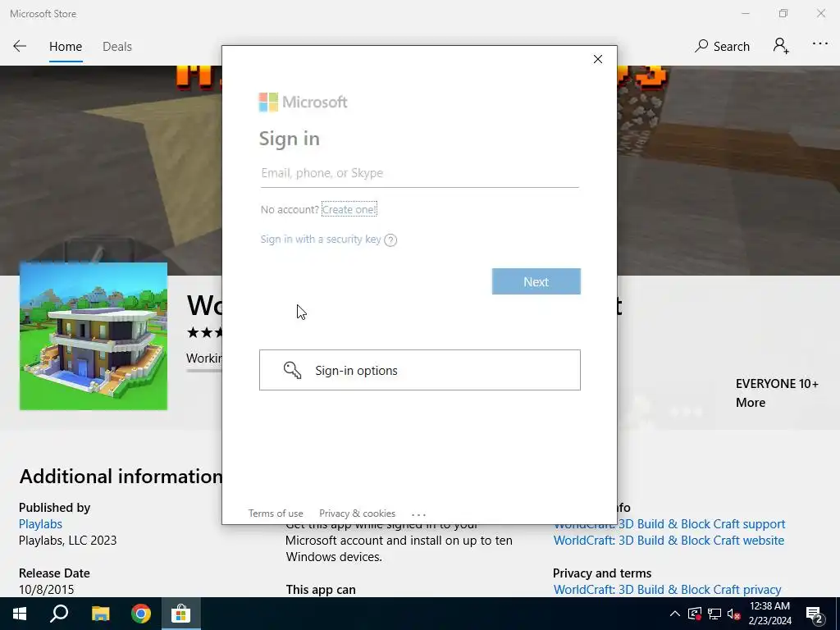The height and width of the screenshot is (630, 840).
Task: Click the tray security warning icon
Action: click(x=695, y=614)
